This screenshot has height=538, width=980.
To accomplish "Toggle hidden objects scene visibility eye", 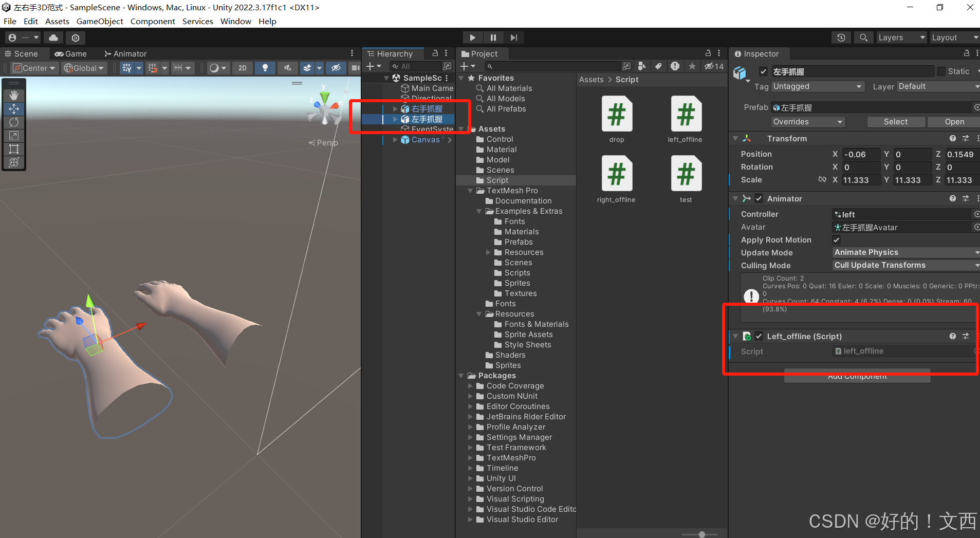I will tap(336, 68).
